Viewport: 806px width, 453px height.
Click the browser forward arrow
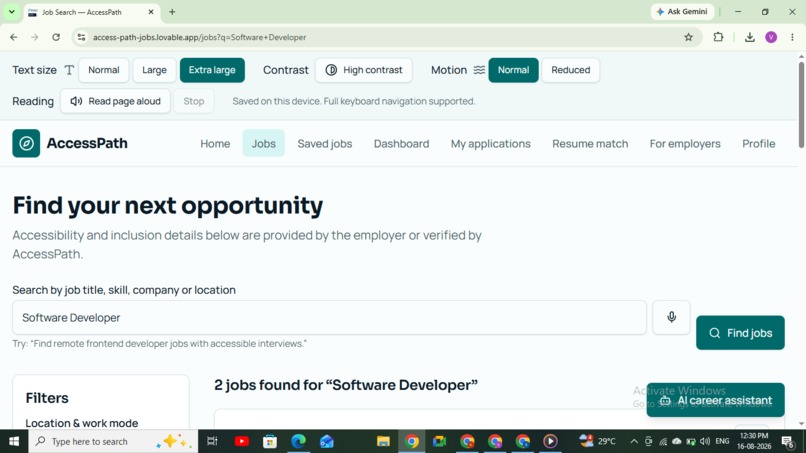coord(34,37)
